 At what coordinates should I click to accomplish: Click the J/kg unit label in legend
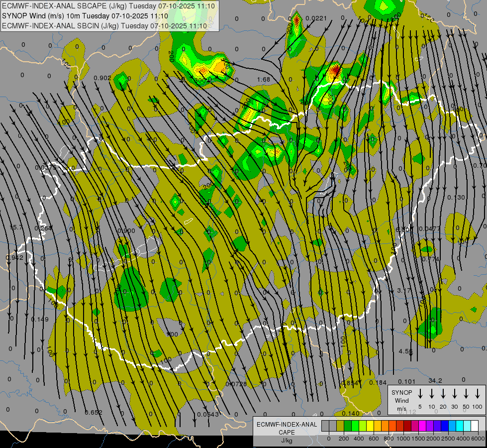click(x=287, y=441)
